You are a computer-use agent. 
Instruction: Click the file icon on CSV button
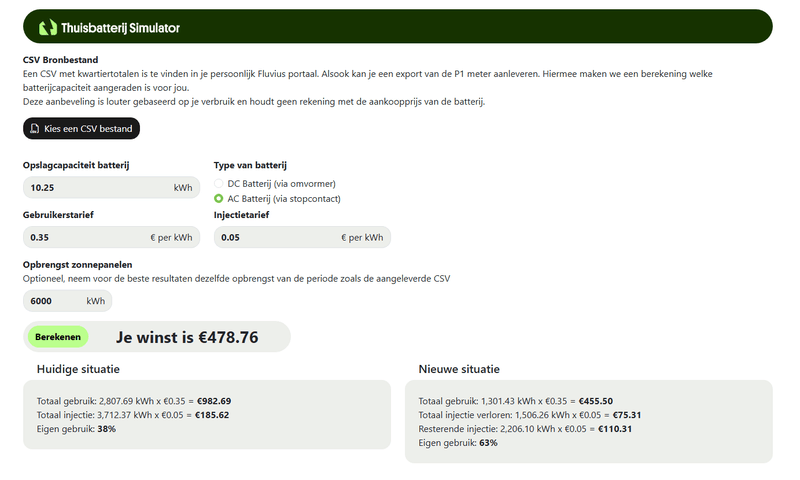click(x=35, y=129)
